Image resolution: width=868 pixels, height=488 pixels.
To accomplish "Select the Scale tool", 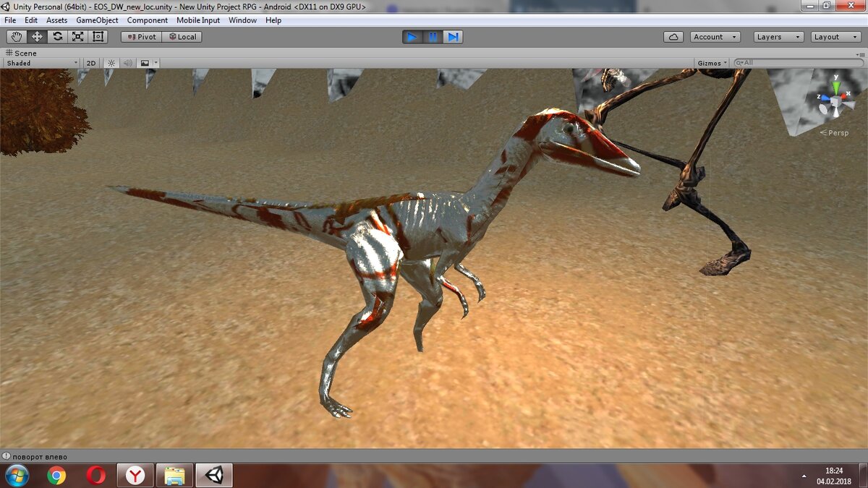I will pos(77,37).
